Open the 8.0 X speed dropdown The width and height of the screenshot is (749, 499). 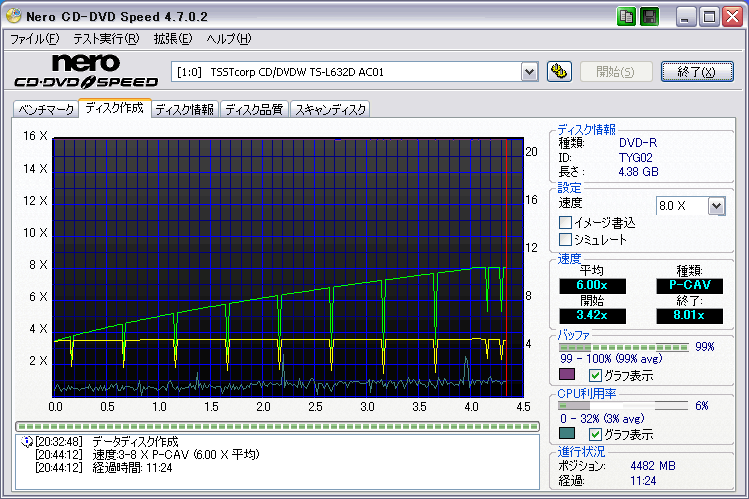point(716,206)
